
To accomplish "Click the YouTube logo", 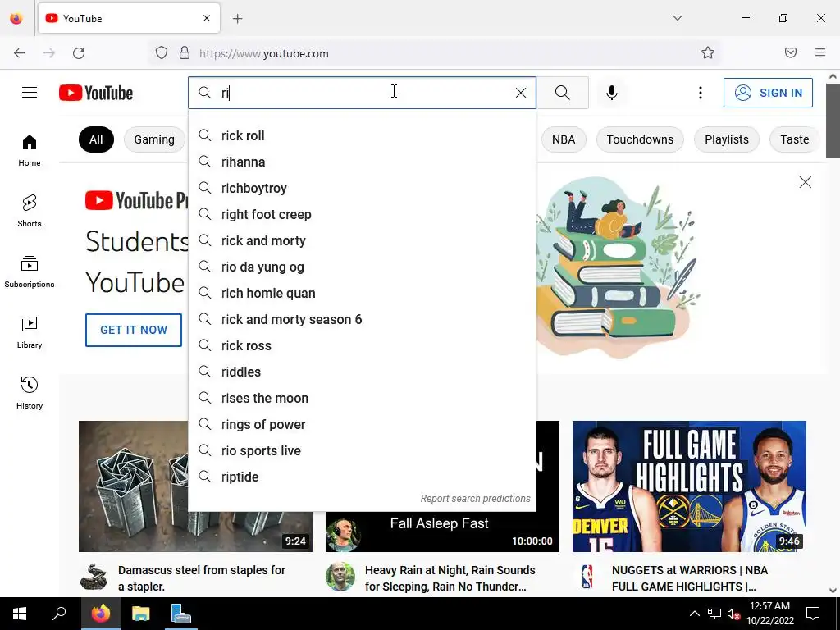I will coord(96,93).
